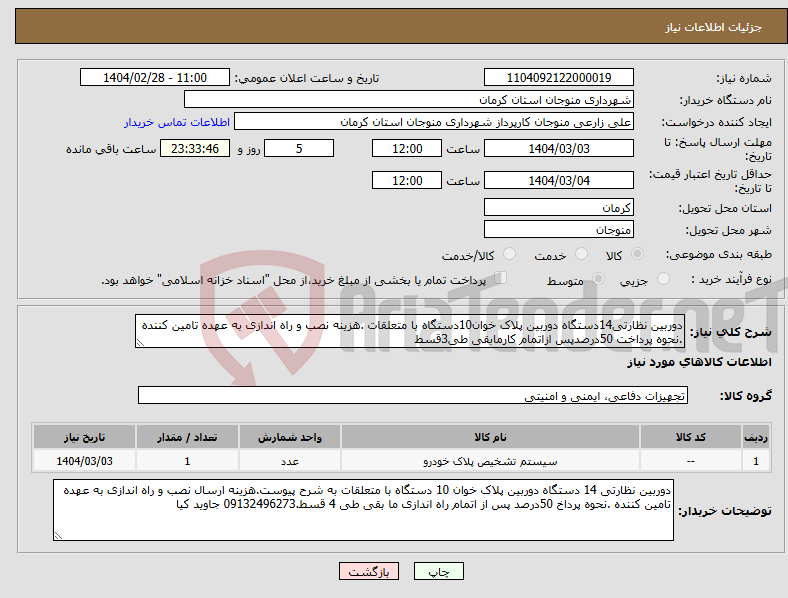Click the request creator name field

[x=434, y=122]
